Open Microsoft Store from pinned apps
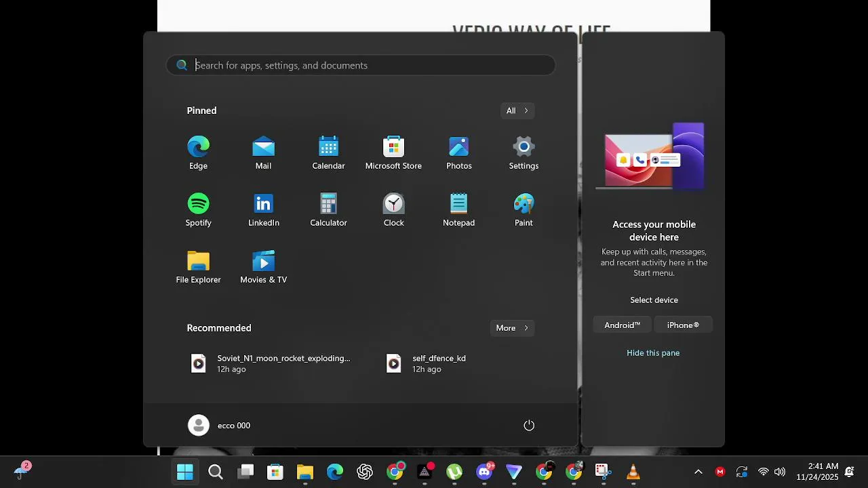868x488 pixels. click(x=393, y=153)
